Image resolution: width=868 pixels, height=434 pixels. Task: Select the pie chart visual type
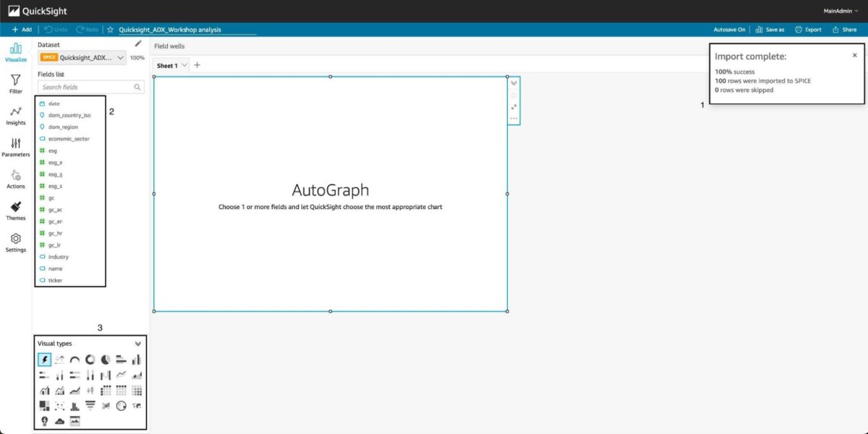click(x=106, y=359)
